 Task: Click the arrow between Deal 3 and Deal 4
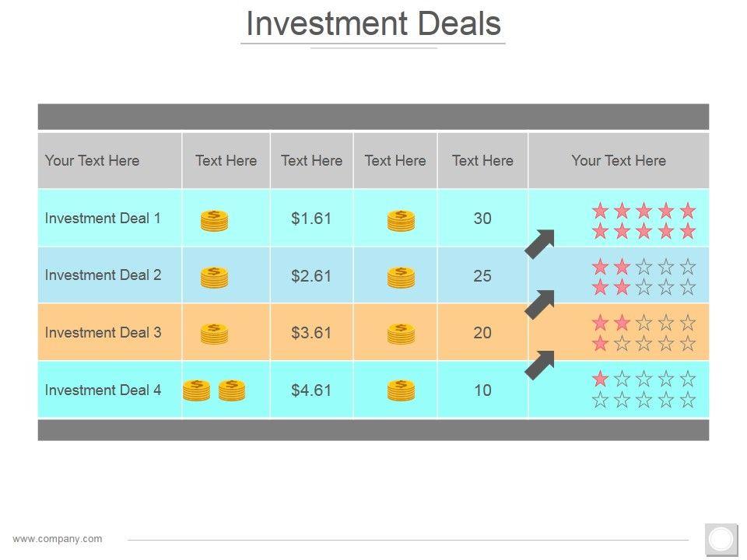pos(540,365)
